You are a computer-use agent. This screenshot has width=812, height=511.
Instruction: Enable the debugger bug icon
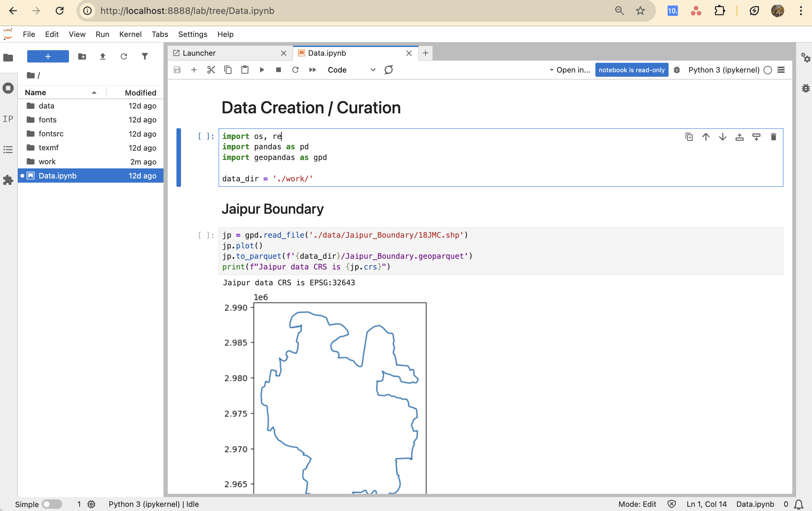point(676,70)
